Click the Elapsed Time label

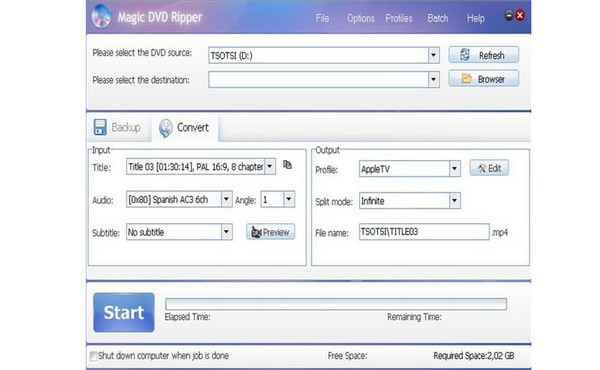(x=187, y=317)
